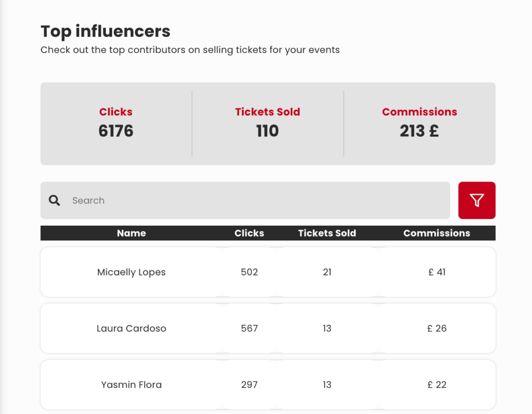The image size is (532, 414).
Task: Click Yasmin Flora clicks value 297
Action: pos(249,385)
